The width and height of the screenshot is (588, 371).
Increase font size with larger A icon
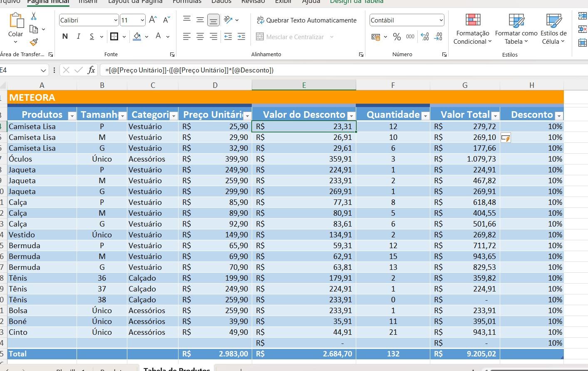(x=153, y=20)
